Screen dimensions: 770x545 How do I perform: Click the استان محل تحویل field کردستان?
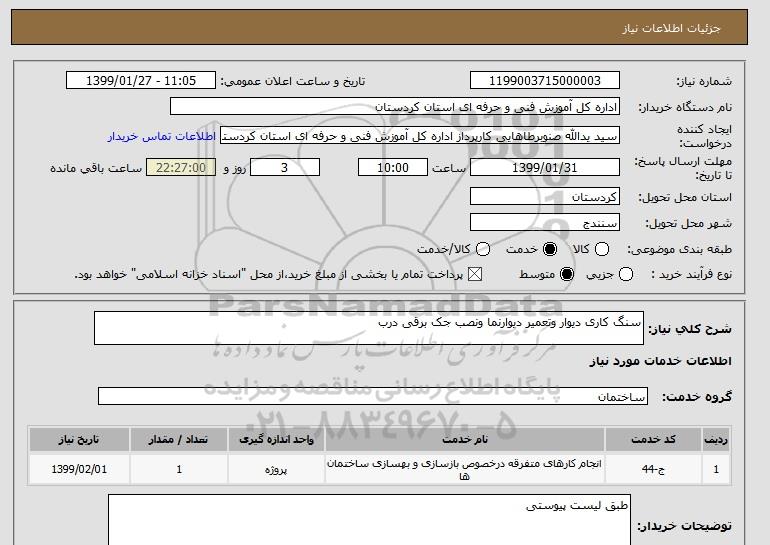coord(545,196)
